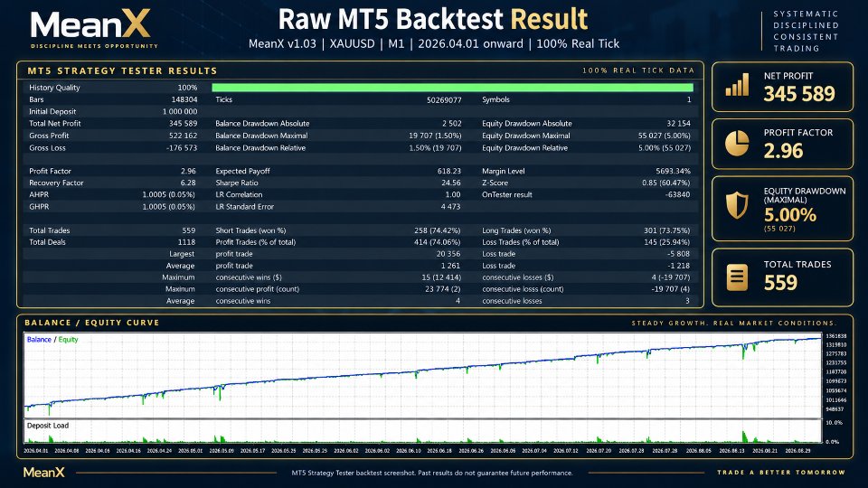This screenshot has width=868, height=488.
Task: Select the Expected Payoff value 618.23
Action: pyautogui.click(x=449, y=171)
